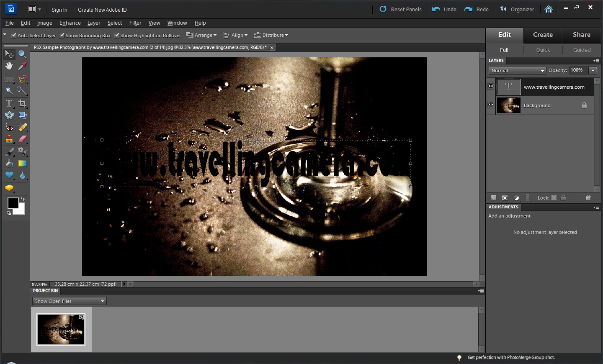Click the Reset Panels button
The width and height of the screenshot is (603, 364).
(x=400, y=9)
